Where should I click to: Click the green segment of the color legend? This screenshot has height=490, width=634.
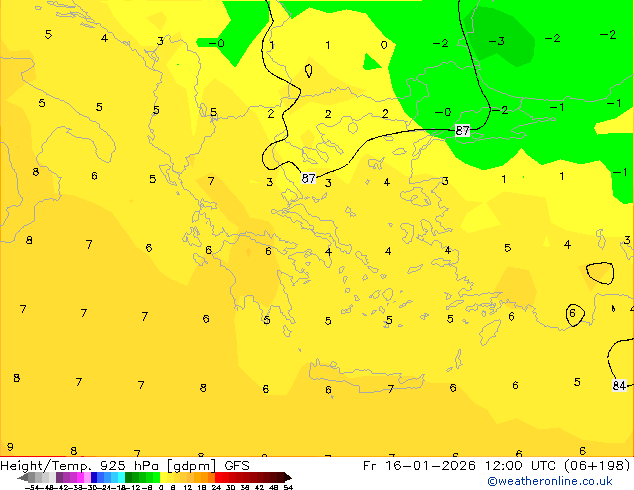146,478
